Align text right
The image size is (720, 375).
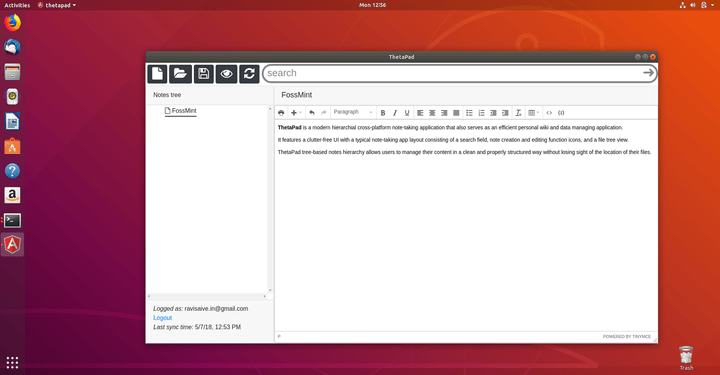tap(444, 112)
